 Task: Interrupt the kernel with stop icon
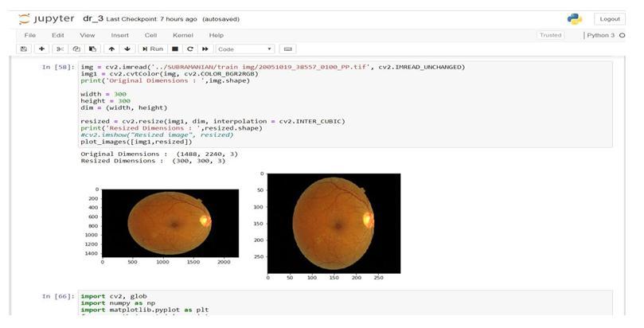pos(175,49)
